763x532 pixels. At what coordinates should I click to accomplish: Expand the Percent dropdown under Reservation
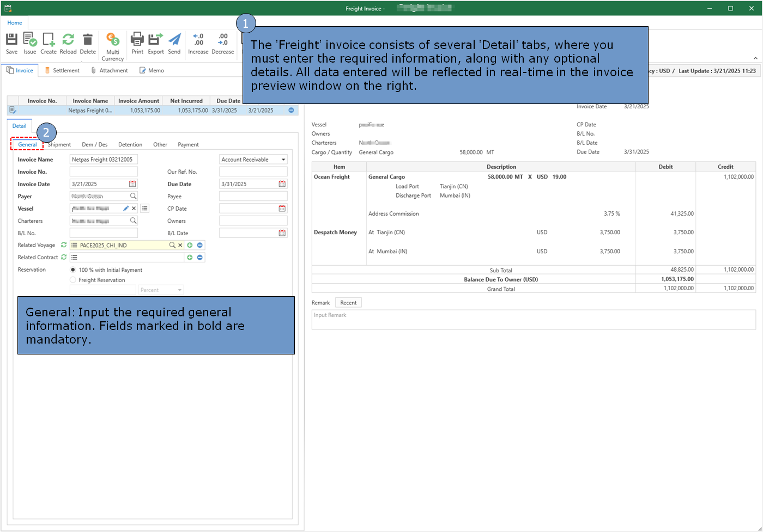(180, 290)
